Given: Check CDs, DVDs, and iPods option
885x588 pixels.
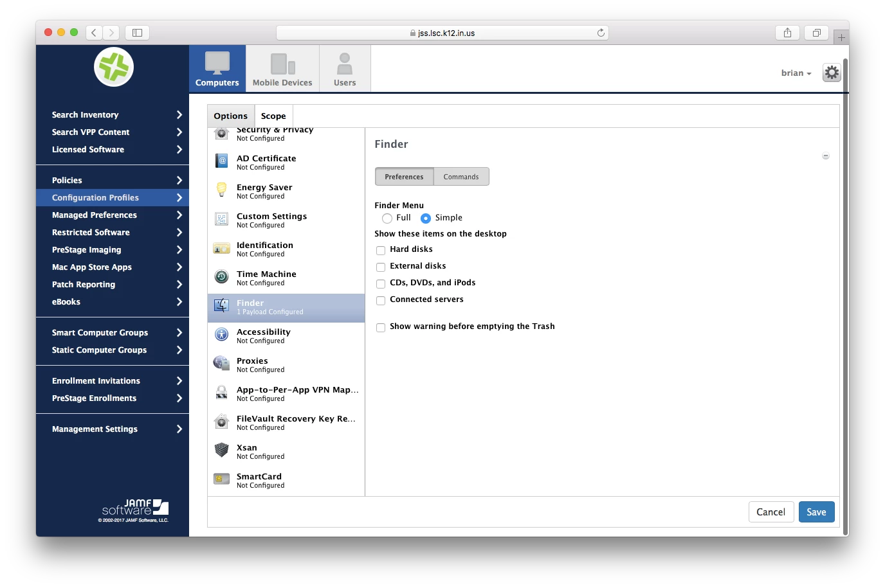Looking at the screenshot, I should [x=381, y=284].
